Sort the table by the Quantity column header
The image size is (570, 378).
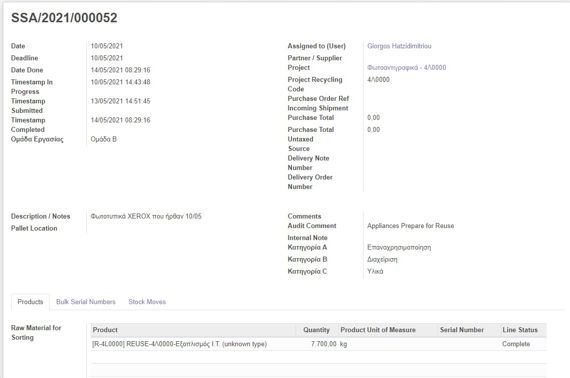[316, 330]
